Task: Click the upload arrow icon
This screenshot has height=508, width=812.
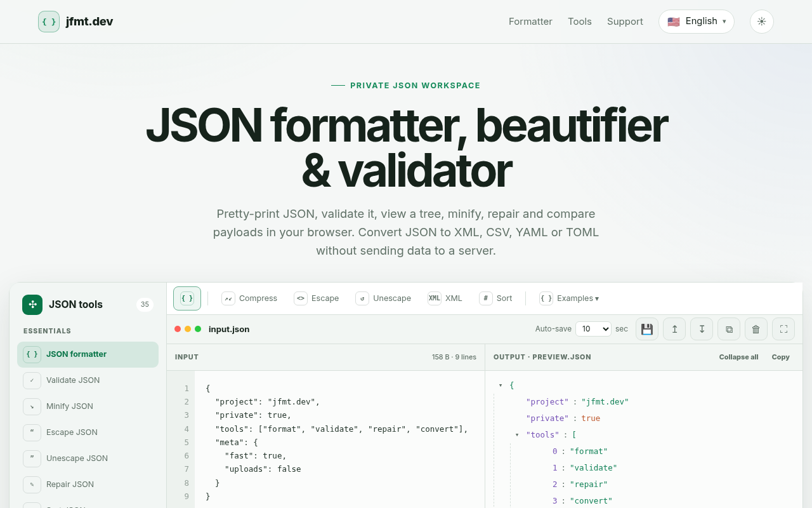Action: [x=674, y=329]
